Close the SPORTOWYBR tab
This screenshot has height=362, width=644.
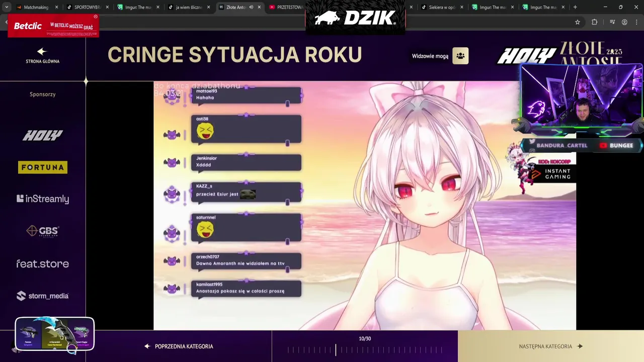coord(107,7)
